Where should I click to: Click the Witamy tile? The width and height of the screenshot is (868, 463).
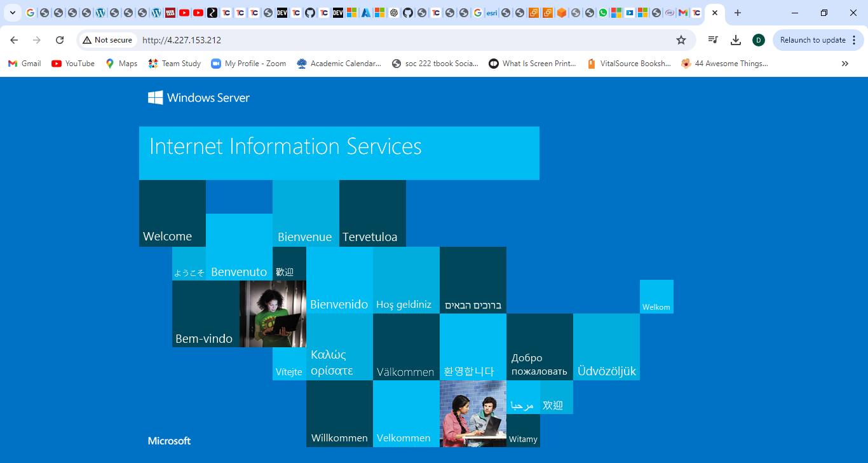pyautogui.click(x=523, y=431)
